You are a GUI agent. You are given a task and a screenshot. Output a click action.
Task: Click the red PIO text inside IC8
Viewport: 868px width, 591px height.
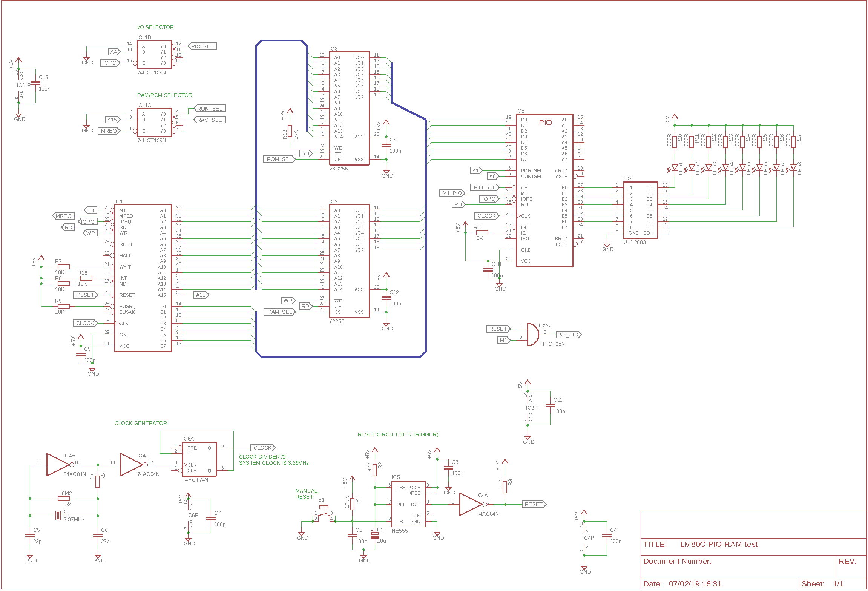[545, 123]
